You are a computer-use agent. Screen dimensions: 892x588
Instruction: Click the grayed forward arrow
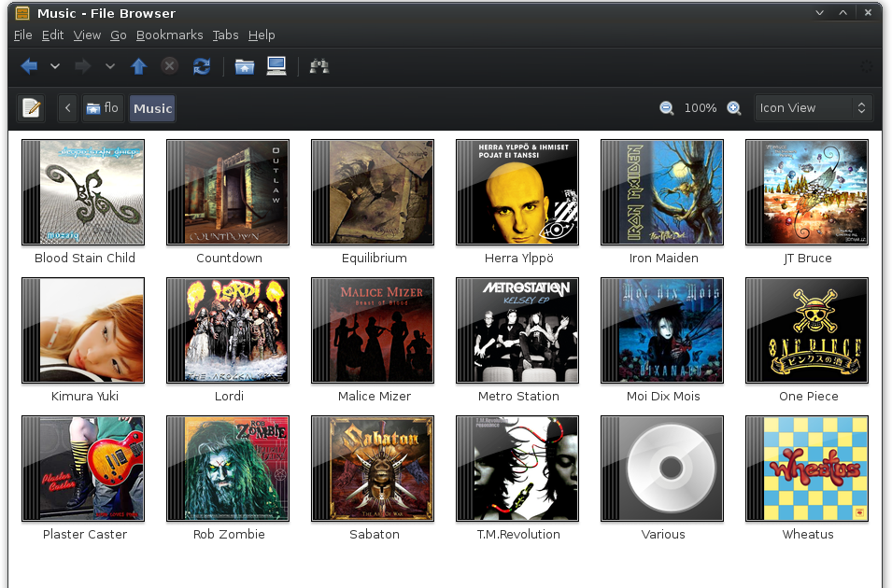[x=83, y=66]
